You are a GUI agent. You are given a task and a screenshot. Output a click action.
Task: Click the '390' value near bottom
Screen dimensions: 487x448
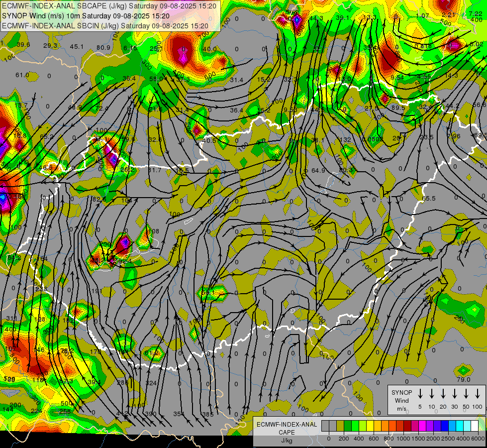pyautogui.click(x=151, y=414)
